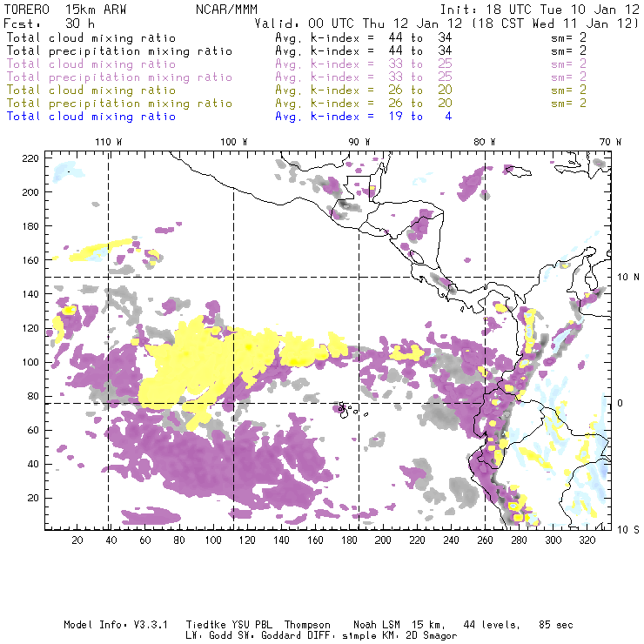Select the x-axis tick label 260
The image size is (644, 644).
click(x=485, y=540)
